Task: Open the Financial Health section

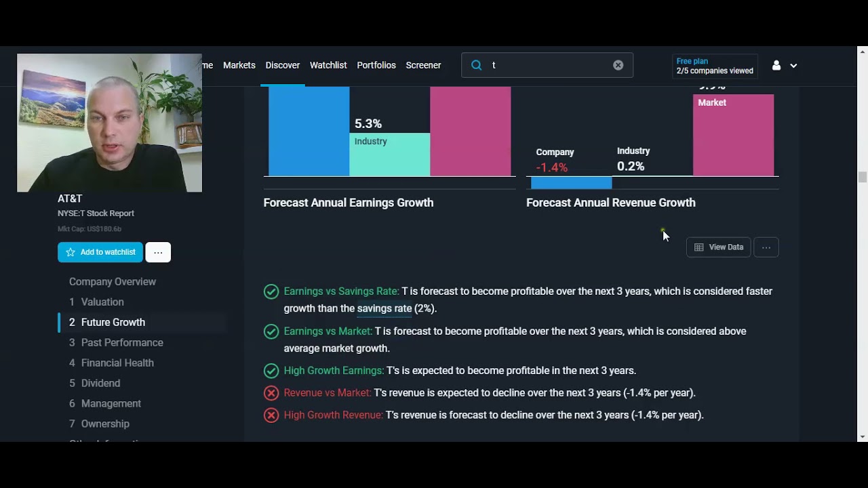Action: tap(111, 363)
